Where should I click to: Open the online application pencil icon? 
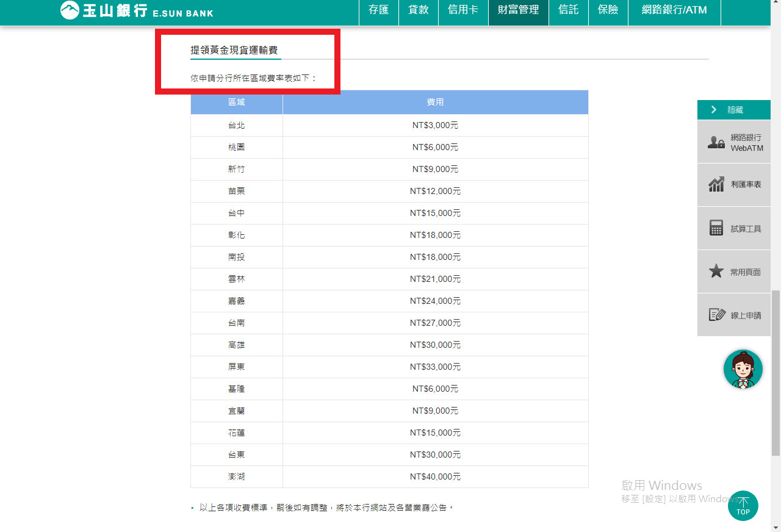coord(716,315)
